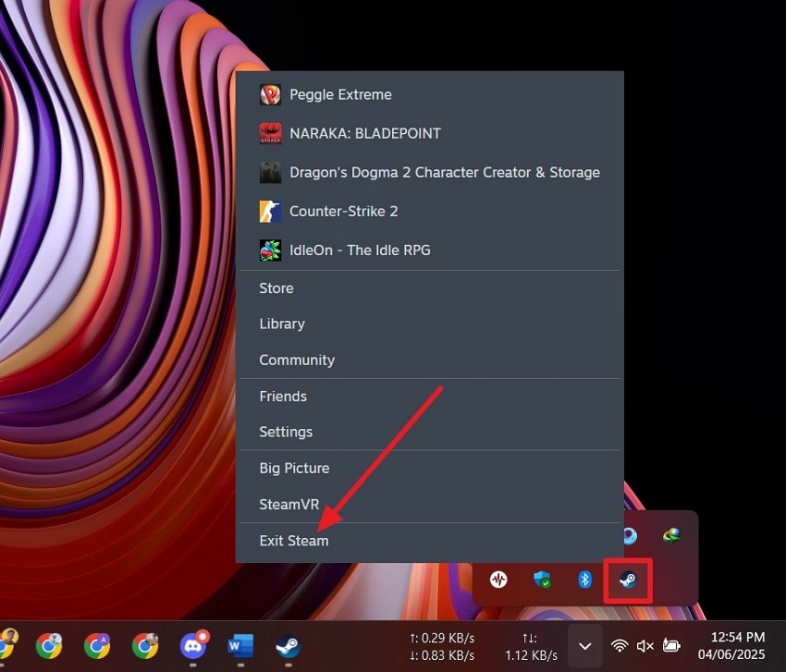This screenshot has height=672, width=786.
Task: Open Discord in taskbar
Action: [x=193, y=645]
